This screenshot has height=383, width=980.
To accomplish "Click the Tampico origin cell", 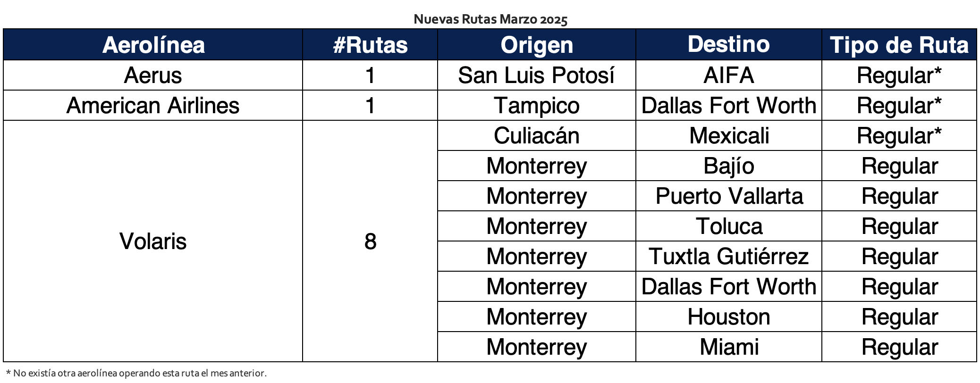I will pos(537,106).
